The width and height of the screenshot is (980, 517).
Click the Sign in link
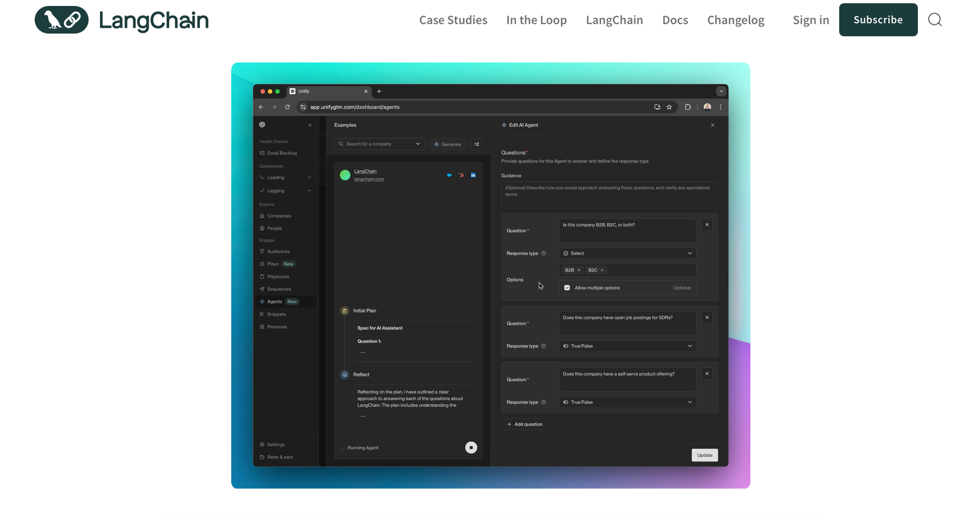click(811, 20)
